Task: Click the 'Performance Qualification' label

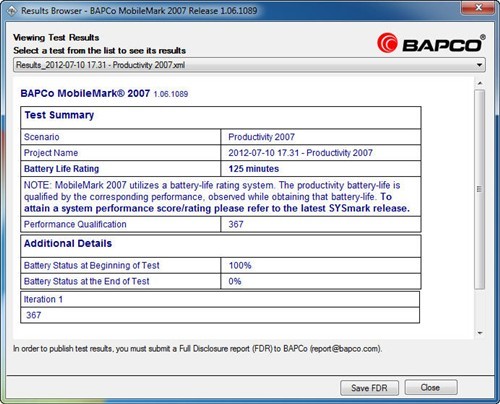Action: (75, 224)
